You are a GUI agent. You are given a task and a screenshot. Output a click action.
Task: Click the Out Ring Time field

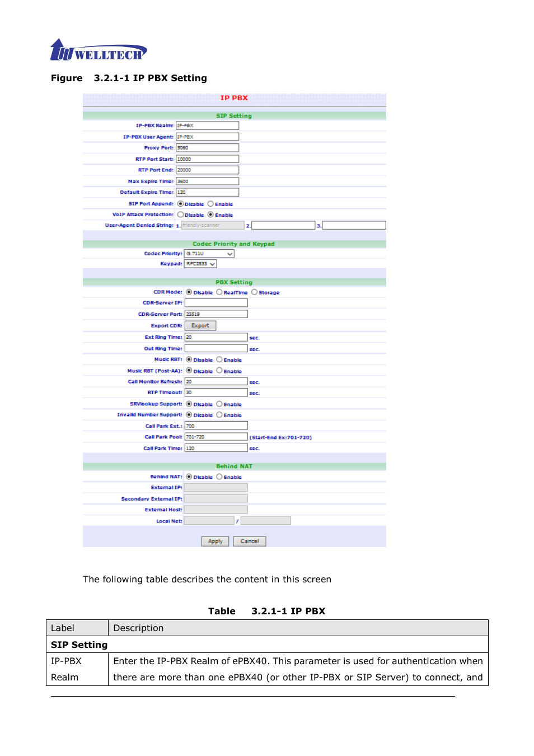point(217,348)
